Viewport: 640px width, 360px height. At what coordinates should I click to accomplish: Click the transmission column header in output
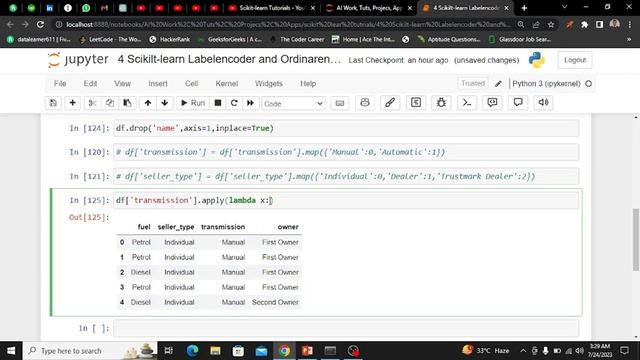(x=223, y=227)
